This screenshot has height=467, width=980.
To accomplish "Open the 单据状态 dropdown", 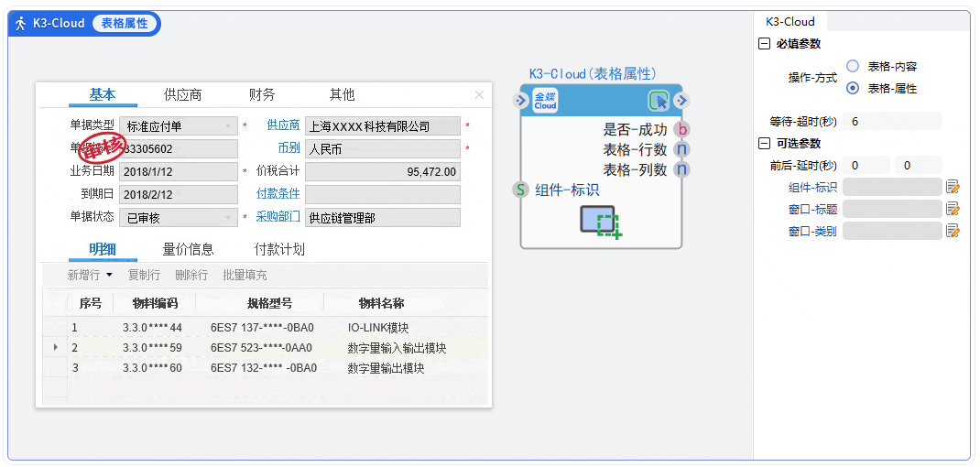I will coord(228,218).
